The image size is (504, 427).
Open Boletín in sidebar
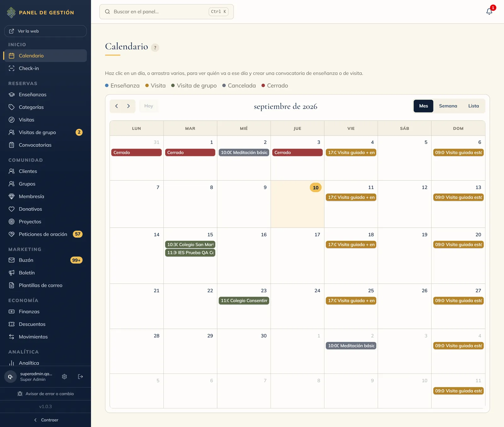(x=45, y=273)
